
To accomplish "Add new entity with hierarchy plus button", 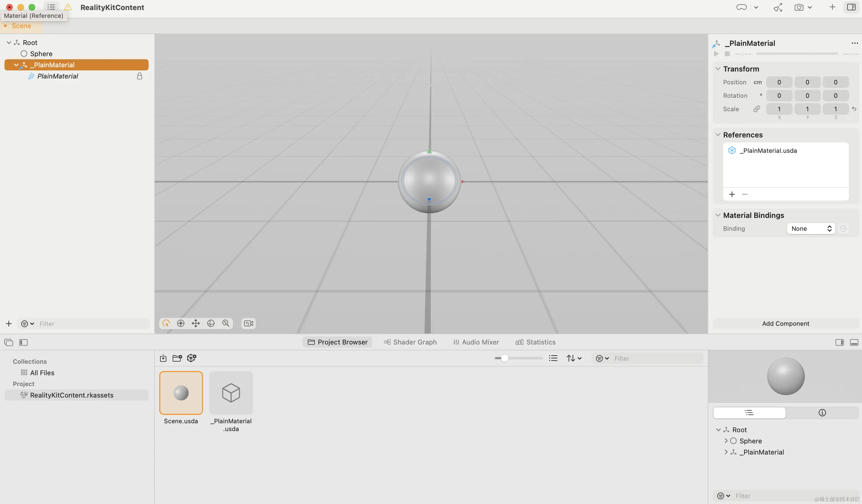I will click(x=9, y=323).
